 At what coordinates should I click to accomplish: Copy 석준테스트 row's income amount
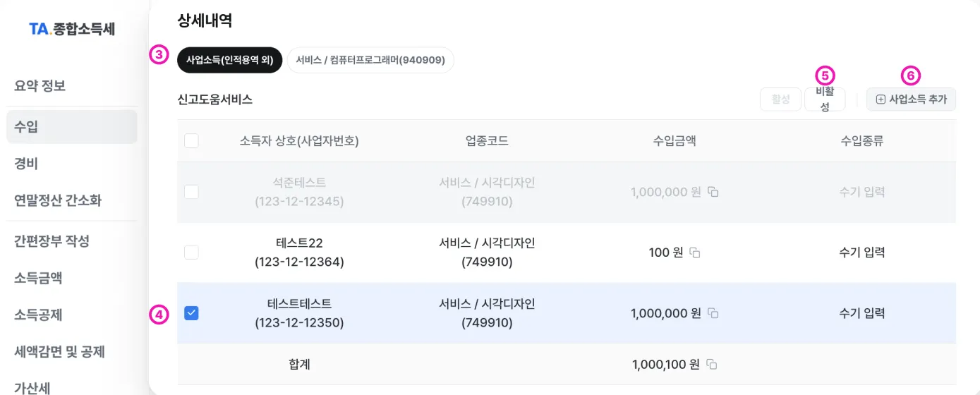click(x=713, y=192)
